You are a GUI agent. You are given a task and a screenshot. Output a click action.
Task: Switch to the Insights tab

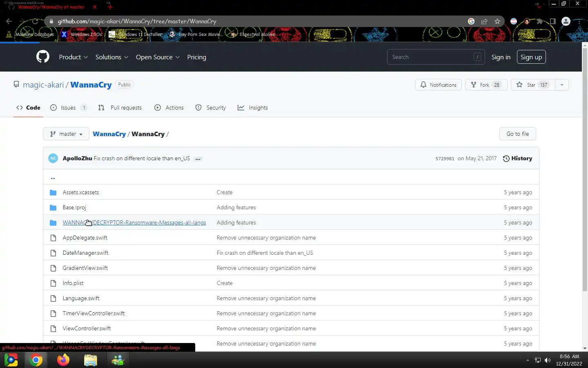253,108
